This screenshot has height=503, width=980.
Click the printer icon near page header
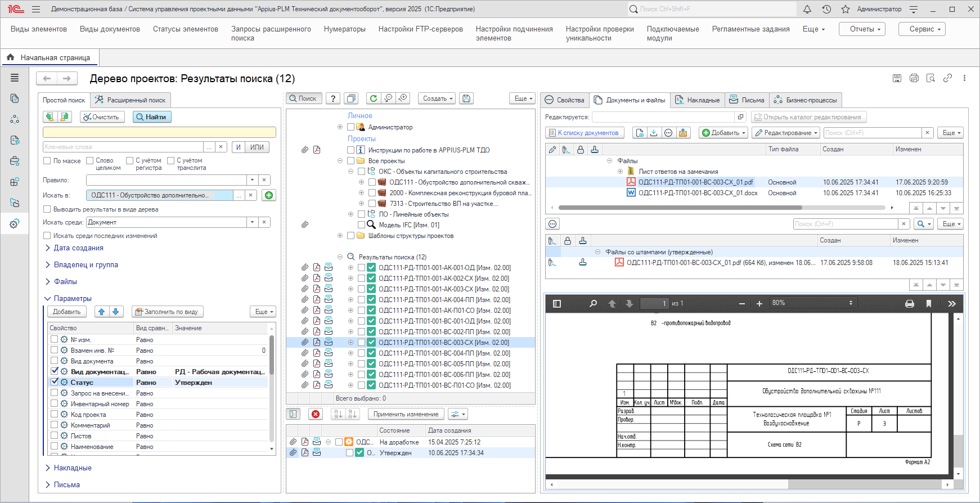click(x=914, y=78)
